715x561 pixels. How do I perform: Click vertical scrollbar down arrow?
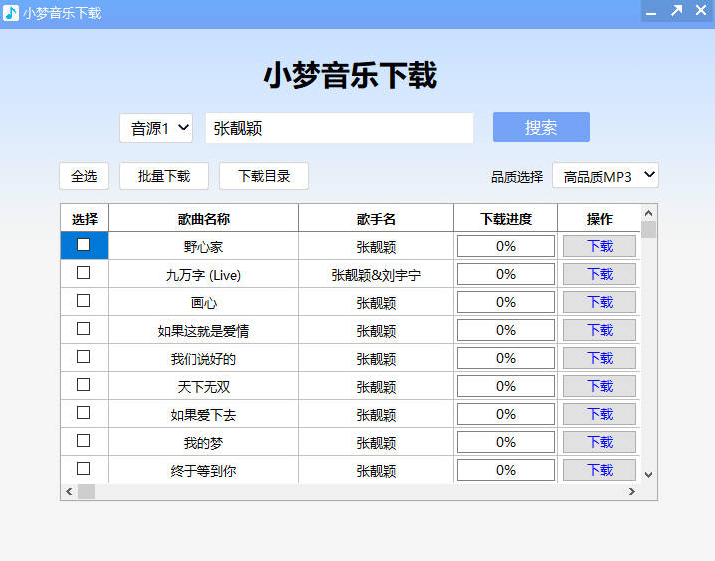pyautogui.click(x=648, y=474)
